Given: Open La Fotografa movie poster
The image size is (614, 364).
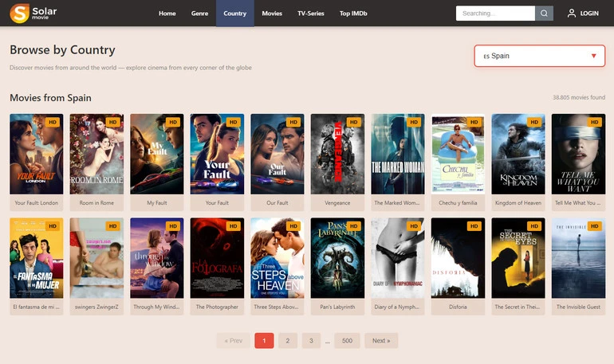Looking at the screenshot, I should click(x=217, y=258).
